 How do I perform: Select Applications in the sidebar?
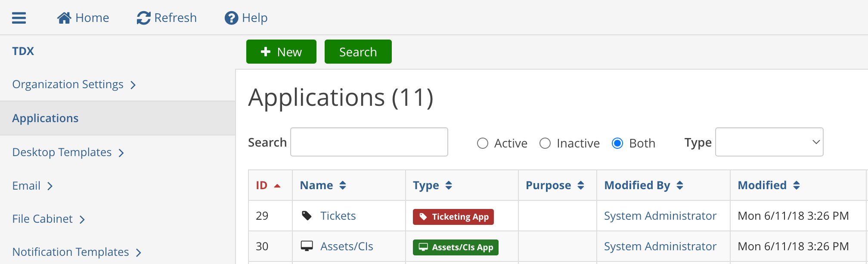(46, 118)
